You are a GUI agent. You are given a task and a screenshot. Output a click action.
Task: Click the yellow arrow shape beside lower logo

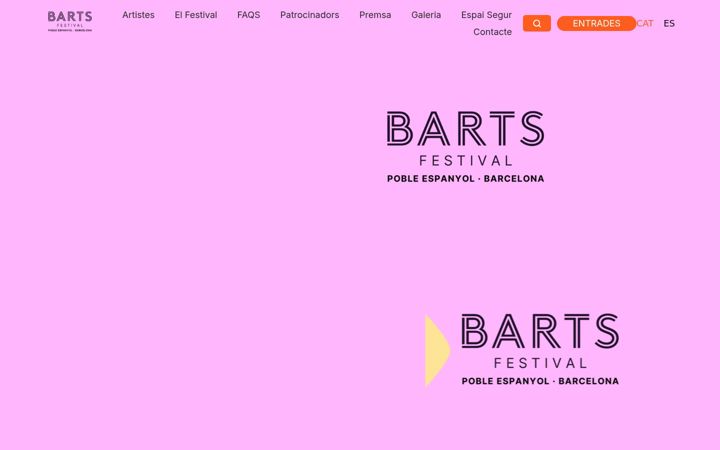(x=437, y=350)
